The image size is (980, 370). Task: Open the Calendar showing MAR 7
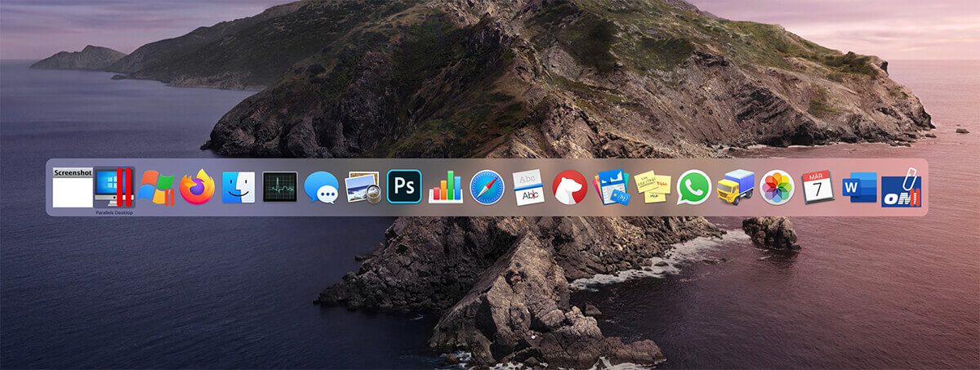[817, 187]
